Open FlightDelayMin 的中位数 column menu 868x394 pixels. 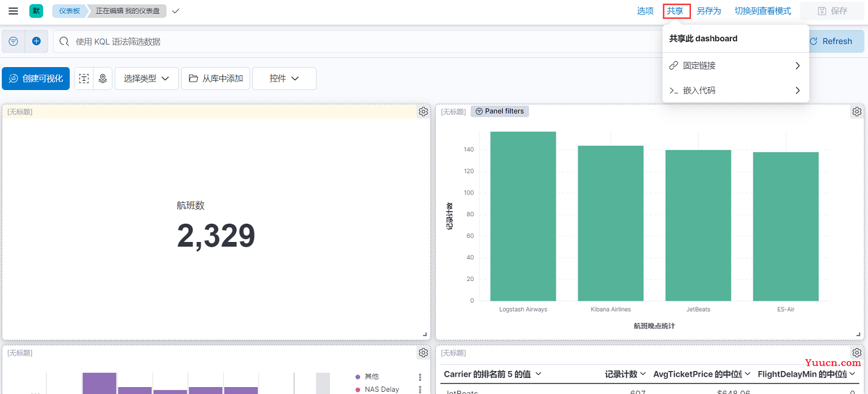[x=807, y=374]
